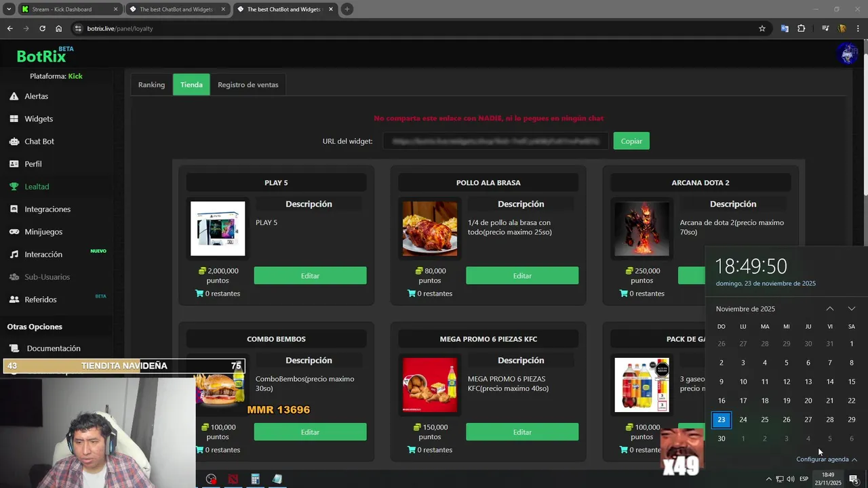Open the calculator taskbar icon
Viewport: 868px width, 488px height.
(x=255, y=479)
